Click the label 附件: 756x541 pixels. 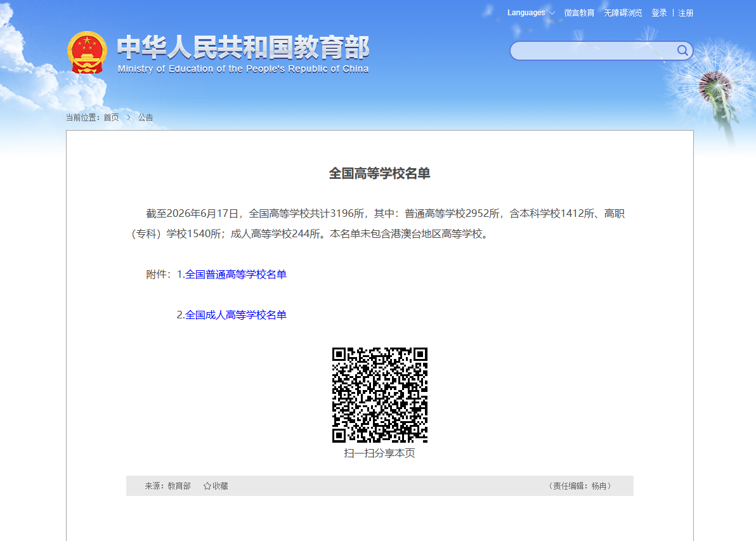pyautogui.click(x=159, y=275)
